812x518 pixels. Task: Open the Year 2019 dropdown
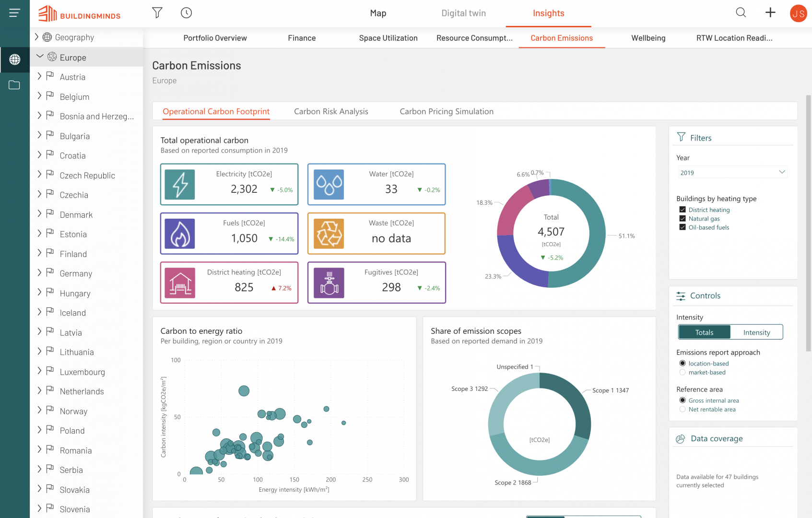click(x=733, y=172)
